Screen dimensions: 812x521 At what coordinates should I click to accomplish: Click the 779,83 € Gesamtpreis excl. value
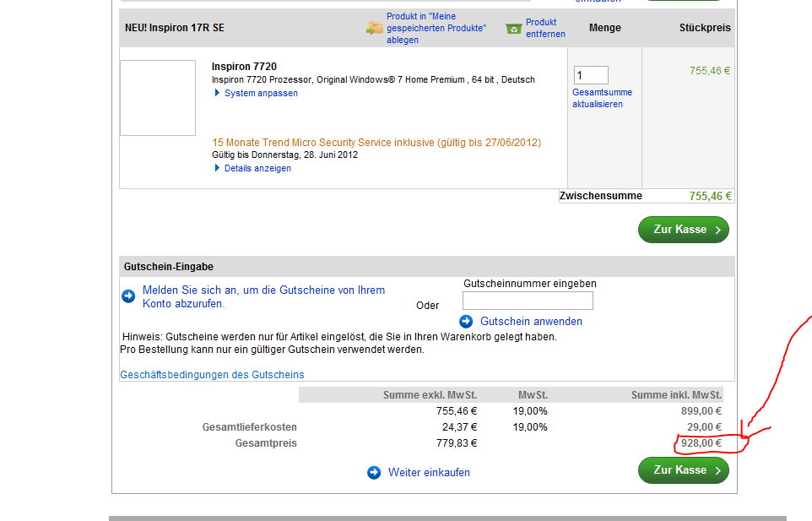[457, 443]
